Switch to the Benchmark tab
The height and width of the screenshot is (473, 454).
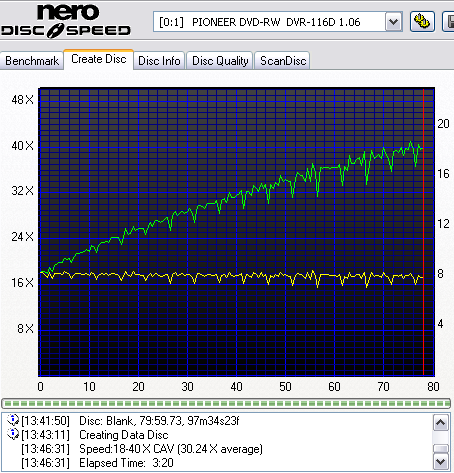click(32, 61)
